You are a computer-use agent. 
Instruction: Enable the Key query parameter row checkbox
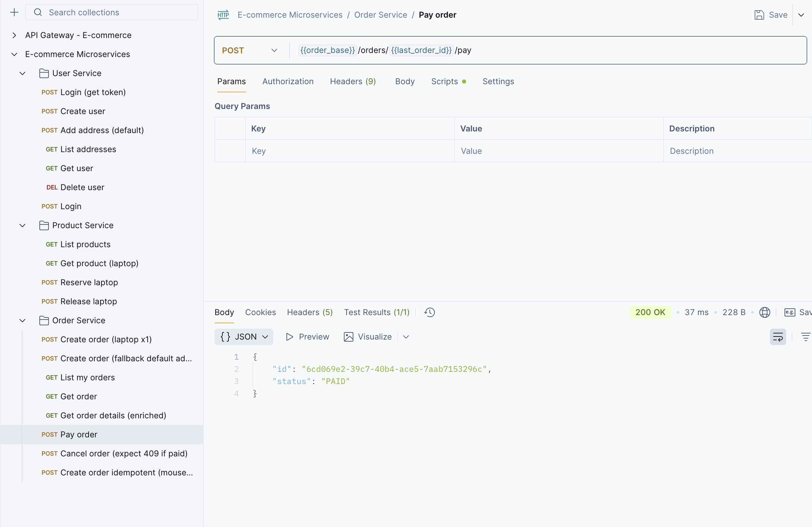pos(230,151)
